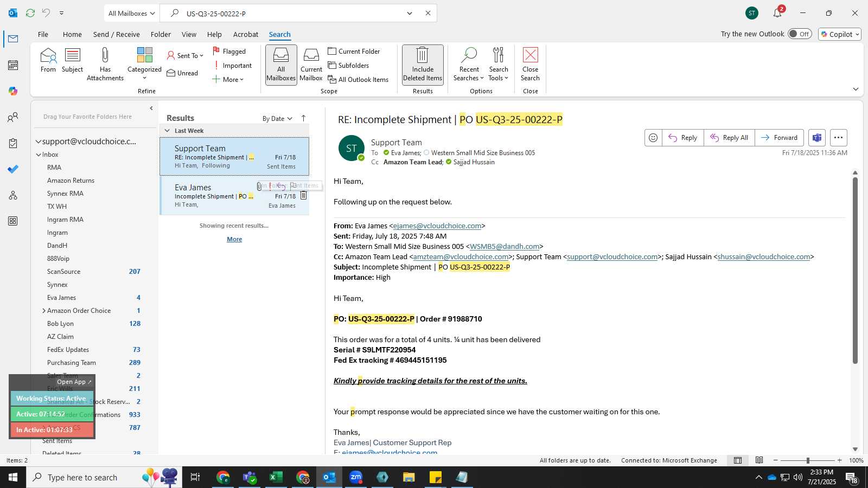This screenshot has height=488, width=868.
Task: Toggle Try the new Outlook switch
Action: coord(800,34)
